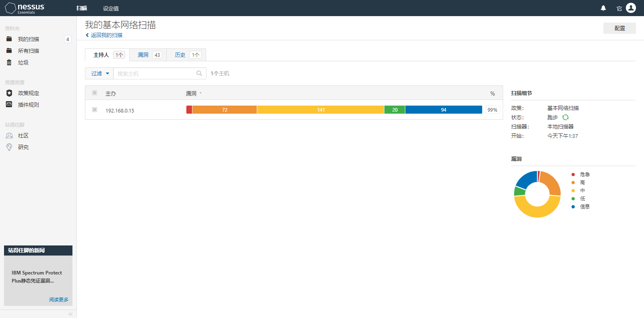
Task: Click the trash can icon for 垃圾
Action: (x=9, y=62)
